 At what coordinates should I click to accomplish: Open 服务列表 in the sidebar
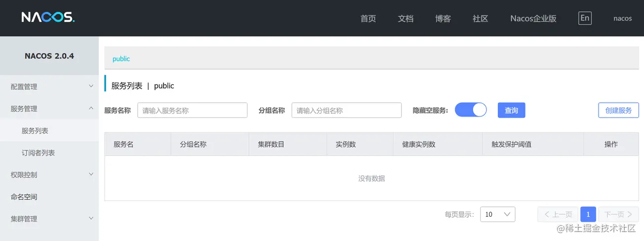coord(49,131)
